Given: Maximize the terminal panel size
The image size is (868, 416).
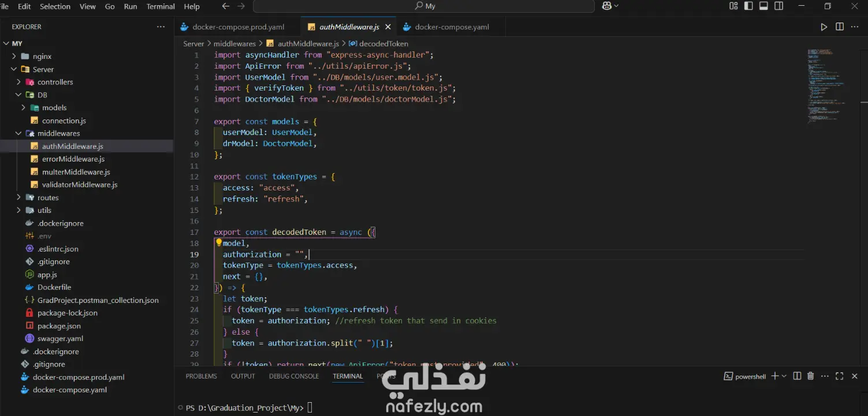Looking at the screenshot, I should coord(840,376).
